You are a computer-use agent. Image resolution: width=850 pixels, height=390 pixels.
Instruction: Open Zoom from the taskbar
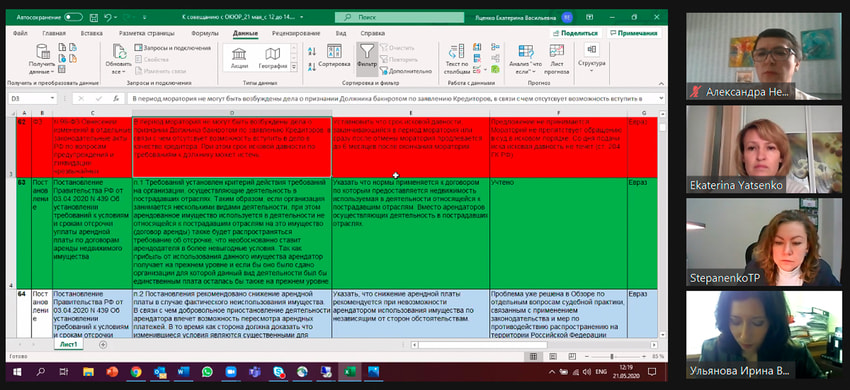(231, 372)
